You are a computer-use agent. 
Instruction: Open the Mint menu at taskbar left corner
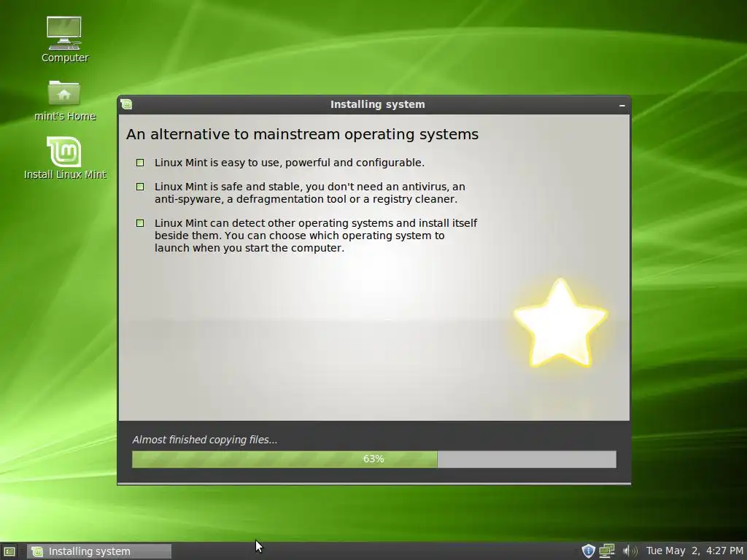9,551
